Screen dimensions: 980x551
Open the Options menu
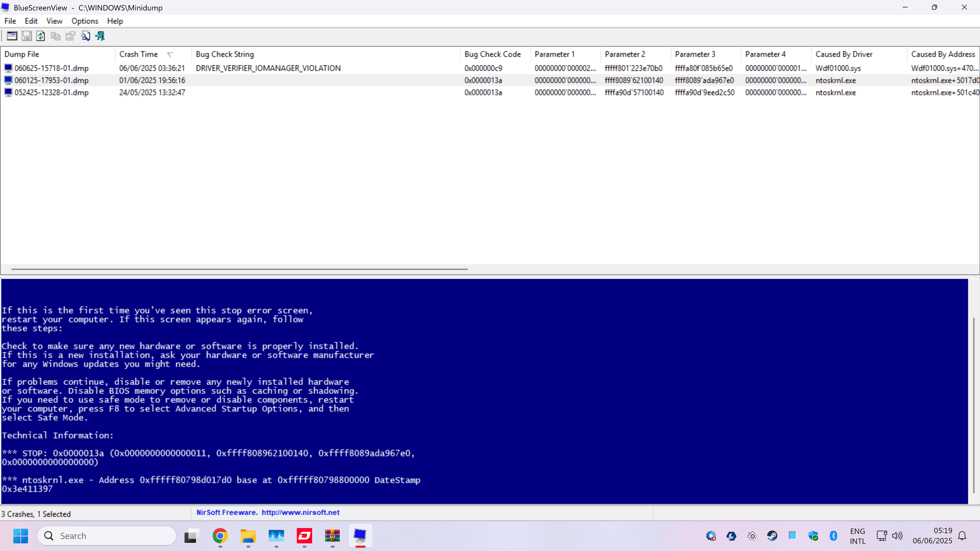tap(84, 21)
